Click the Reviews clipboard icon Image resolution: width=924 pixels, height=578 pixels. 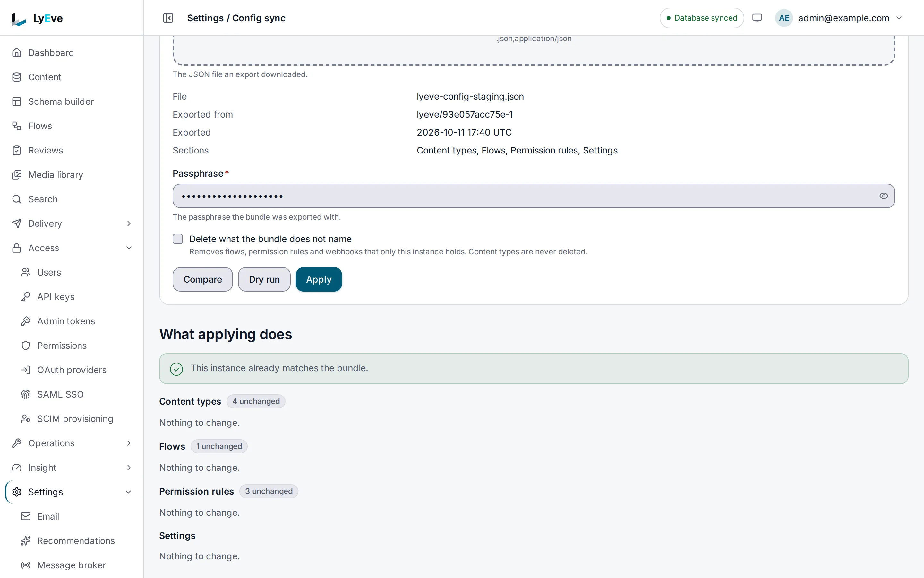[x=17, y=150]
